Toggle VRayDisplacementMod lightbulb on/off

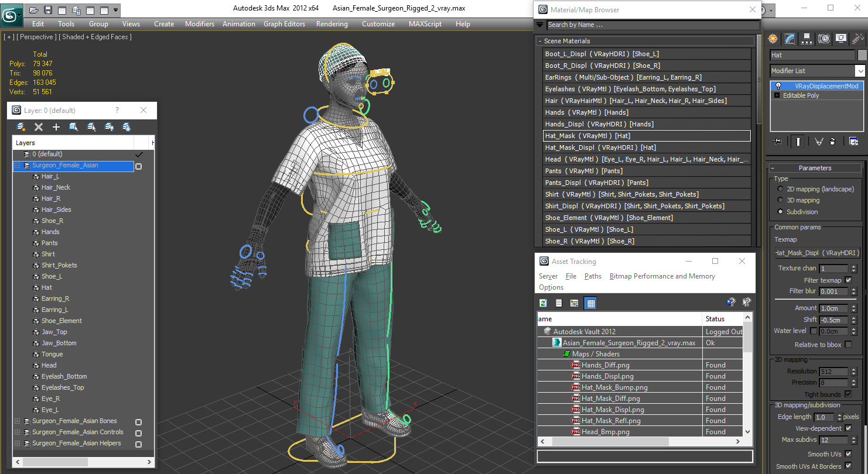tap(778, 86)
